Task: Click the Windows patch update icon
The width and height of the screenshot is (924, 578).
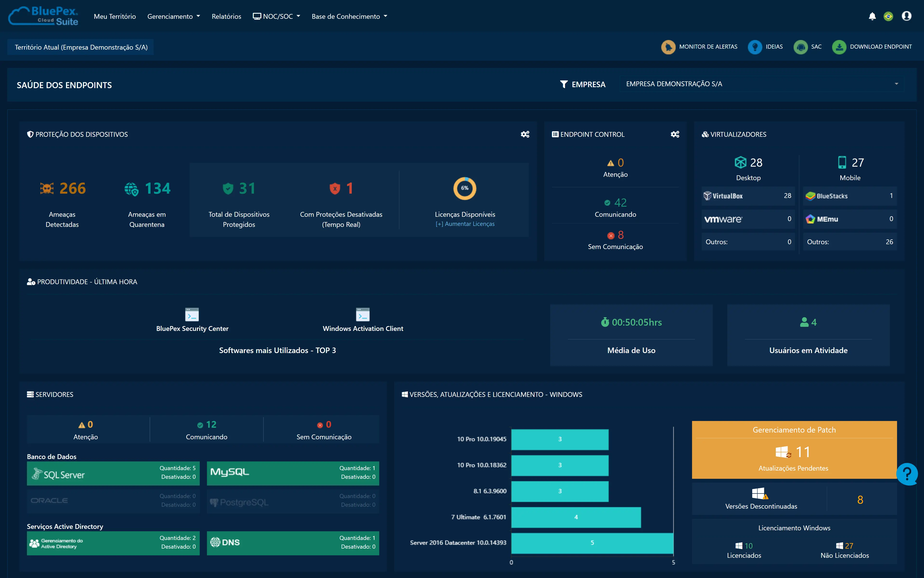Action: (x=783, y=452)
